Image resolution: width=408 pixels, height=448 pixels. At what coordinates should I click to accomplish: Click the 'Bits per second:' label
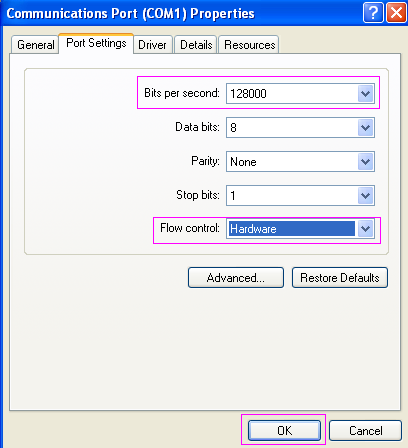[182, 93]
